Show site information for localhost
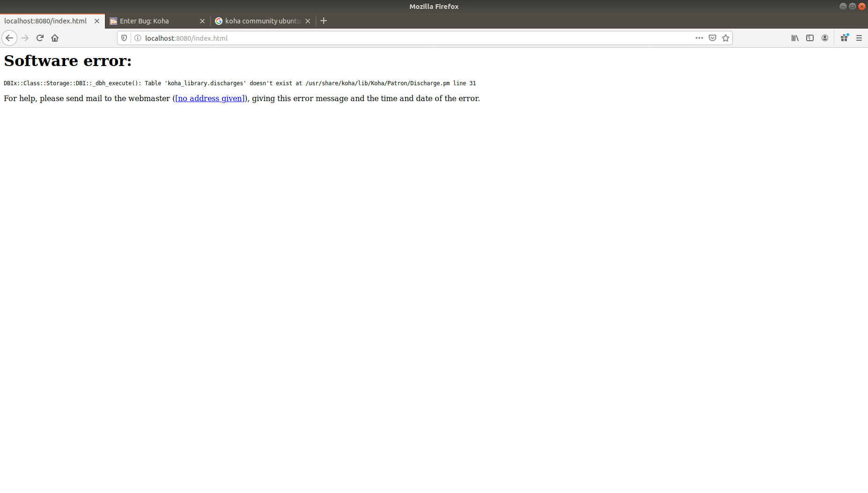The height and width of the screenshot is (493, 868). 138,38
